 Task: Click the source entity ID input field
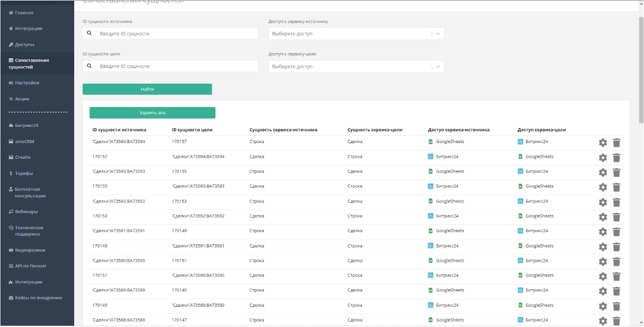pos(177,34)
